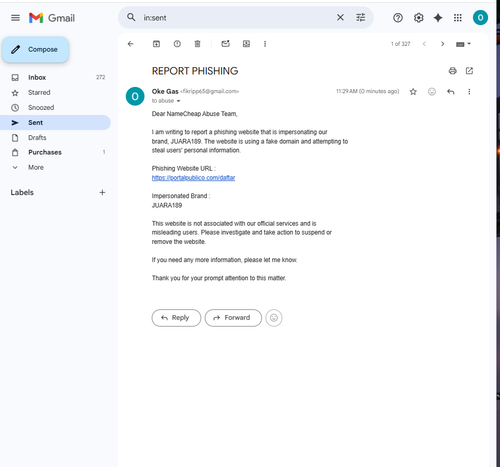The height and width of the screenshot is (467, 500).
Task: Archive this email
Action: (156, 44)
